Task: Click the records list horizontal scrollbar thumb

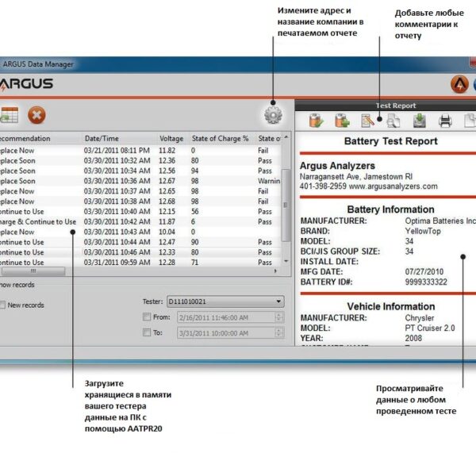Action: coord(33,271)
